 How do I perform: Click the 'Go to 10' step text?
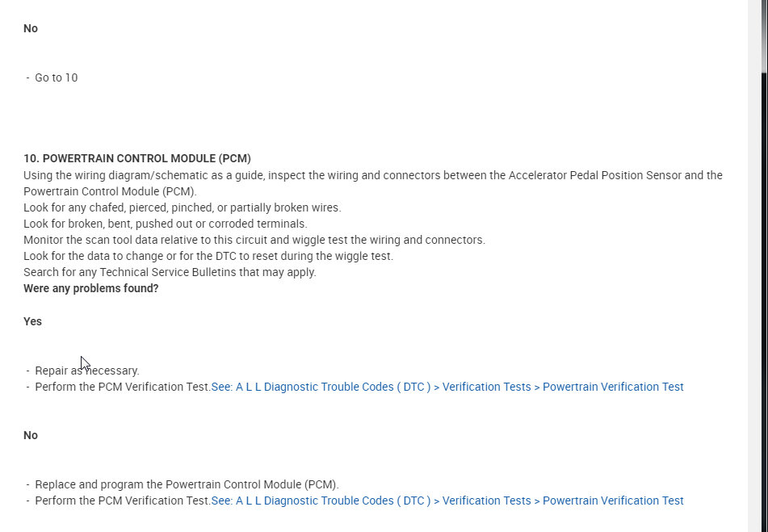tap(56, 77)
